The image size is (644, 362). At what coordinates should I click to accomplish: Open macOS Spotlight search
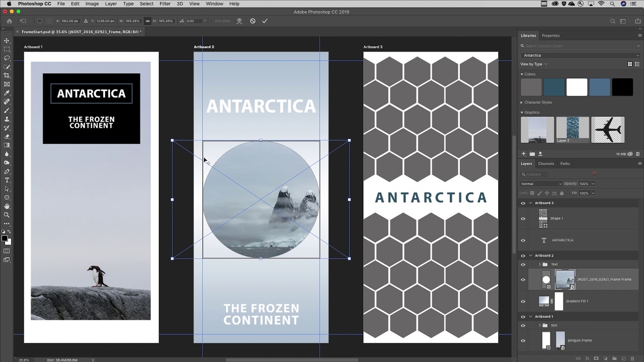[613, 4]
